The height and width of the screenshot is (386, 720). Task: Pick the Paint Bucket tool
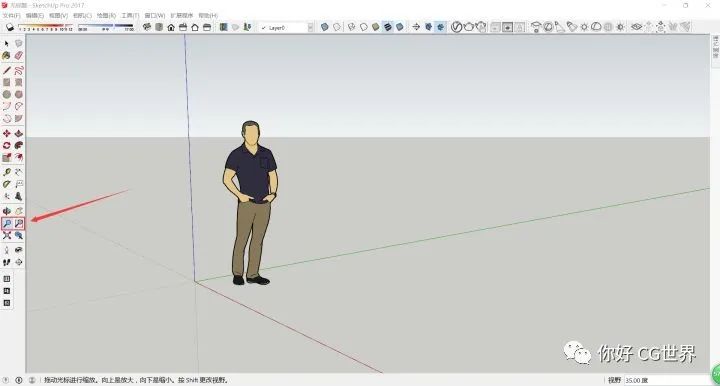[6, 56]
